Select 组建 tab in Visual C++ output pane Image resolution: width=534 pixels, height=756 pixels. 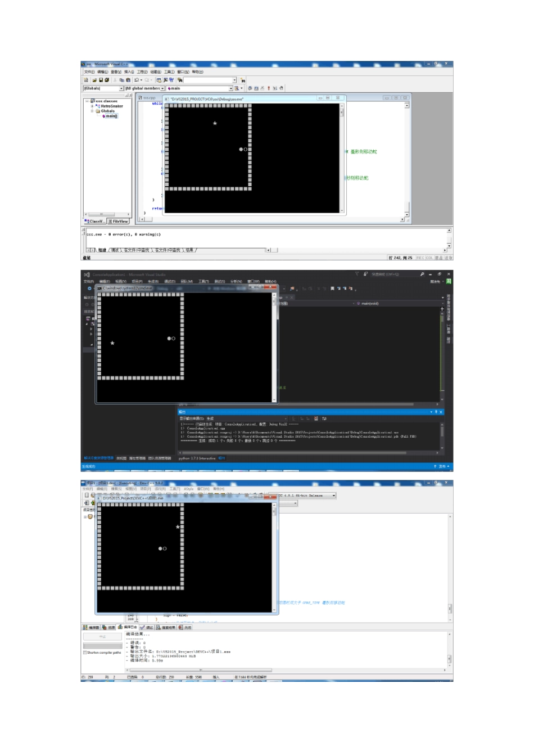click(x=102, y=250)
